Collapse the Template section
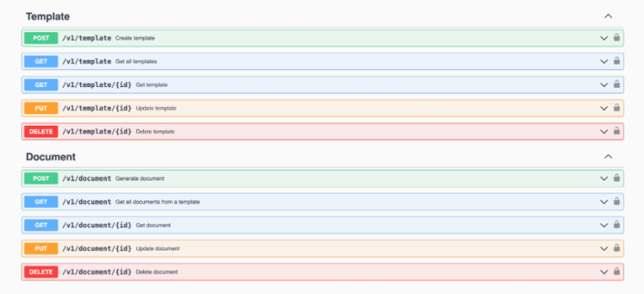Viewport: 644px width, 294px height. [609, 16]
